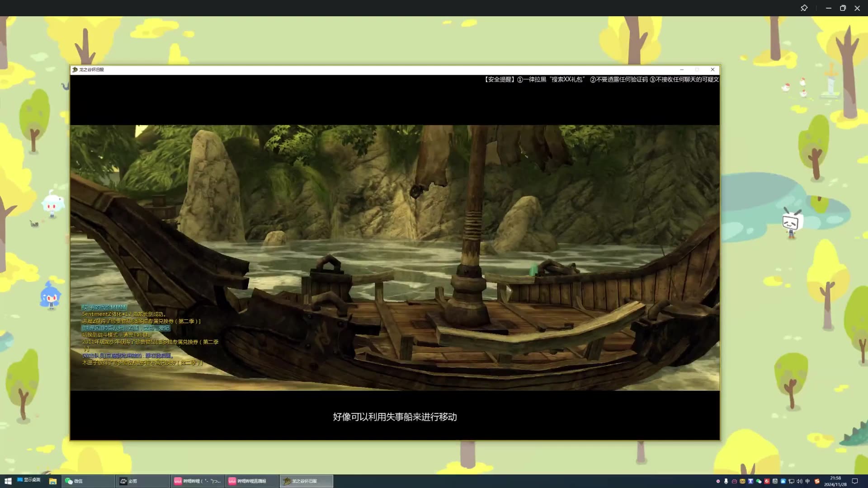The height and width of the screenshot is (488, 868).
Task: Close the 龙之谷怀旧服 game window
Action: pos(713,70)
